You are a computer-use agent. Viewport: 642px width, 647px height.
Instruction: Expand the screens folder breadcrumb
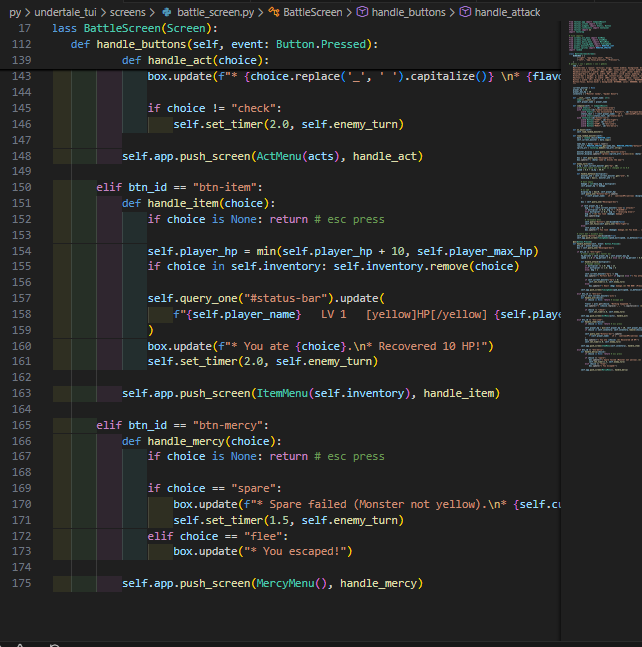128,12
